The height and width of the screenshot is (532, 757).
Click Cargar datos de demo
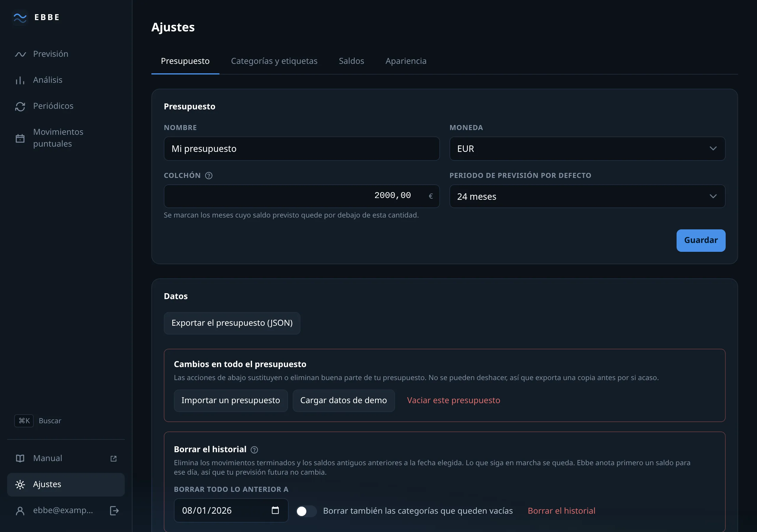click(344, 400)
